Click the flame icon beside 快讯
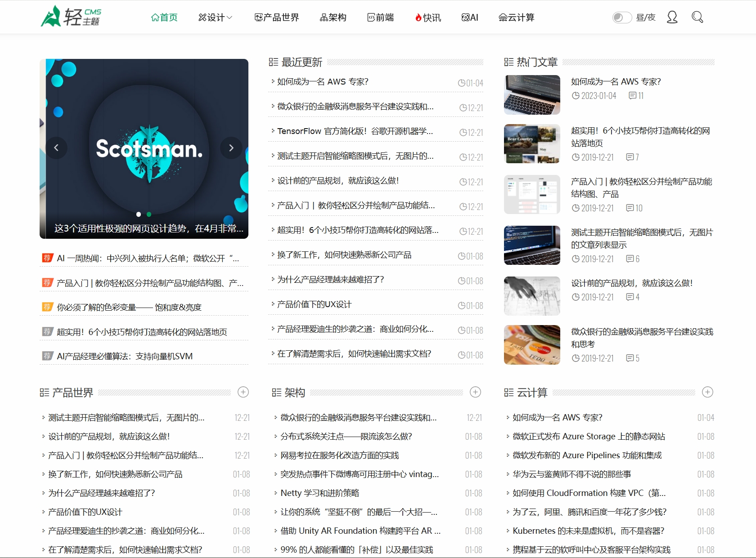 418,17
